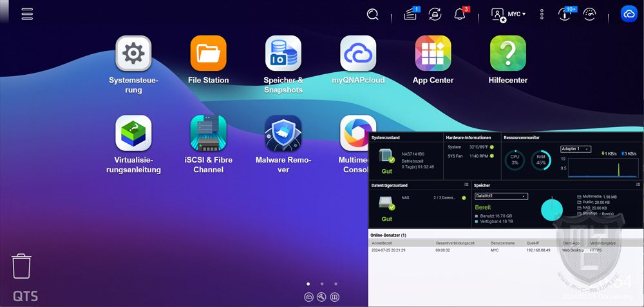
Task: Click the disk health drive icon
Action: 386,203
